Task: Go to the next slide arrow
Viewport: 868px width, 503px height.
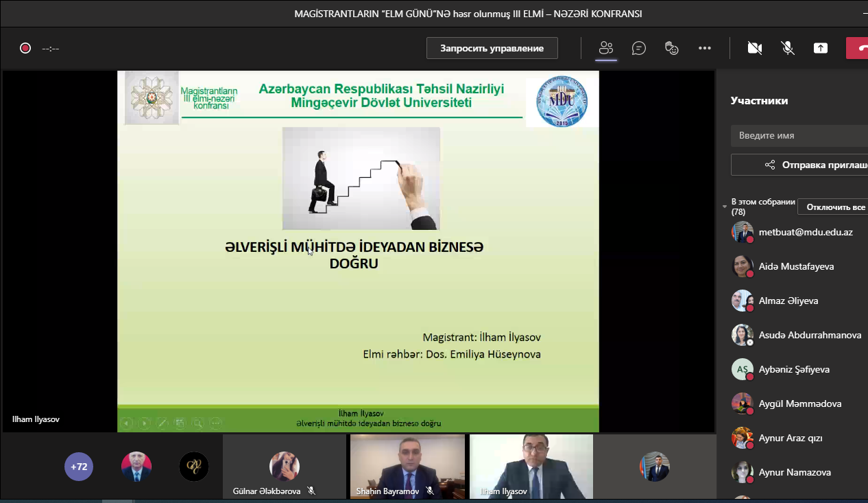Action: point(144,423)
